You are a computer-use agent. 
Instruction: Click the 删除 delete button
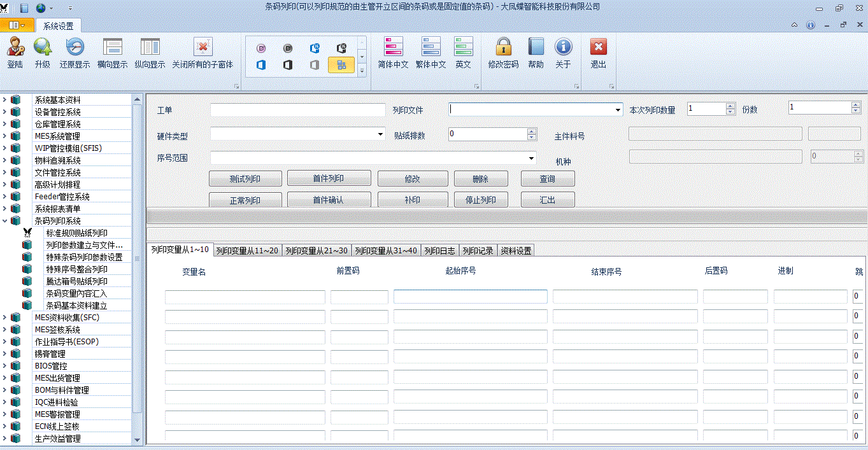[x=481, y=179]
